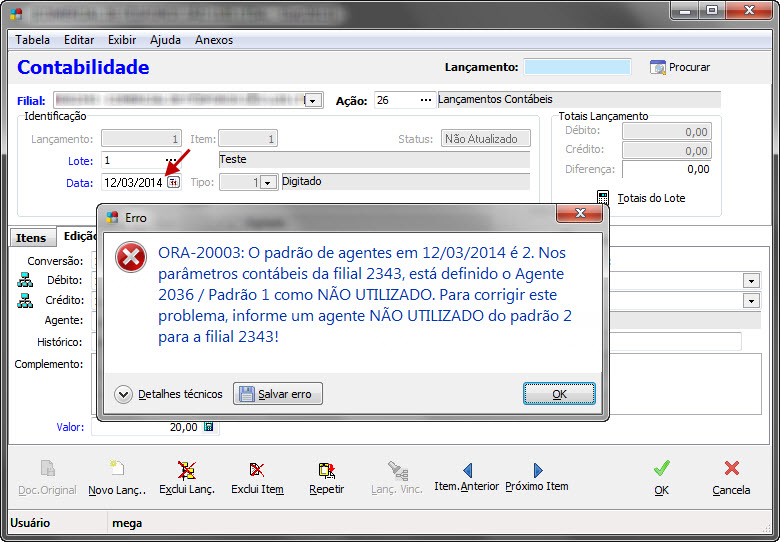
Task: Click the Lote input field
Action: click(x=132, y=160)
